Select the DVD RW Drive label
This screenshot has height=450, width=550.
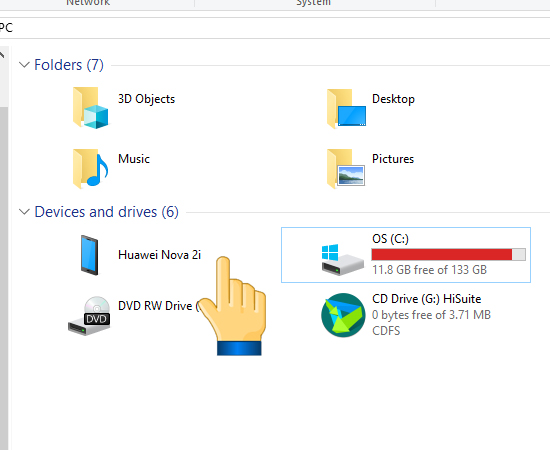[159, 306]
